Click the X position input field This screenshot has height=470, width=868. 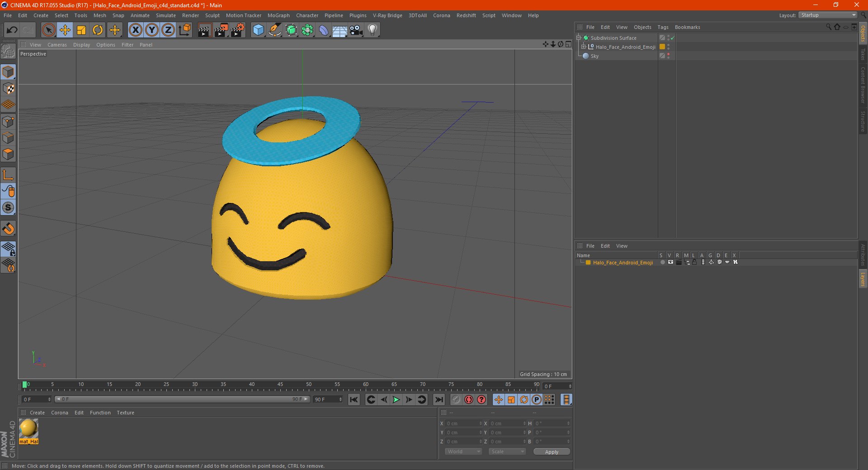[464, 423]
